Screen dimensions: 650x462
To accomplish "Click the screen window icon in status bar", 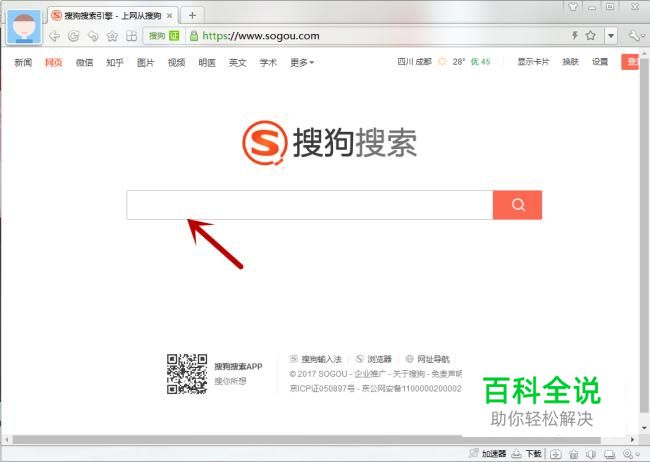I will 609,454.
